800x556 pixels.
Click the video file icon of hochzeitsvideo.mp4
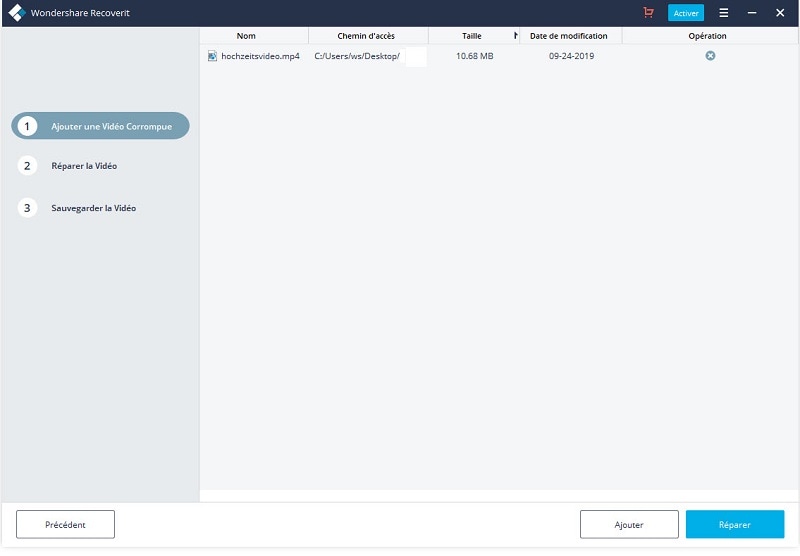click(x=212, y=56)
